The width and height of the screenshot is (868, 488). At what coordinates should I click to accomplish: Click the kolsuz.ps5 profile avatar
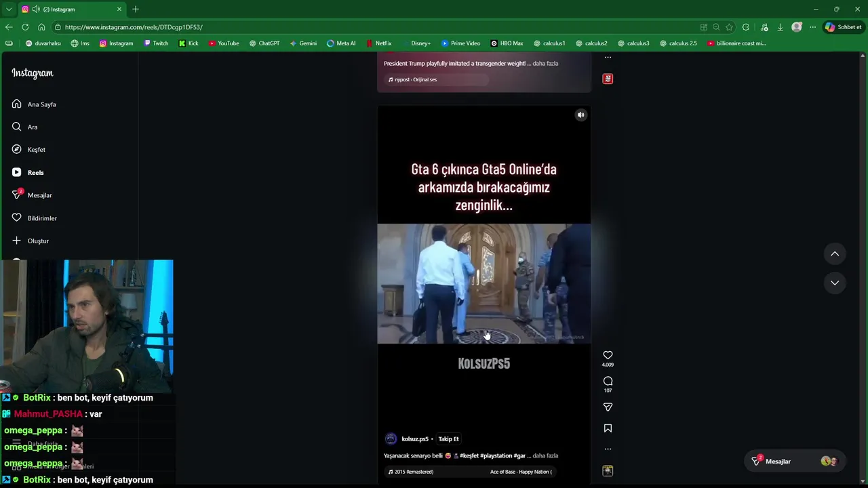click(391, 439)
